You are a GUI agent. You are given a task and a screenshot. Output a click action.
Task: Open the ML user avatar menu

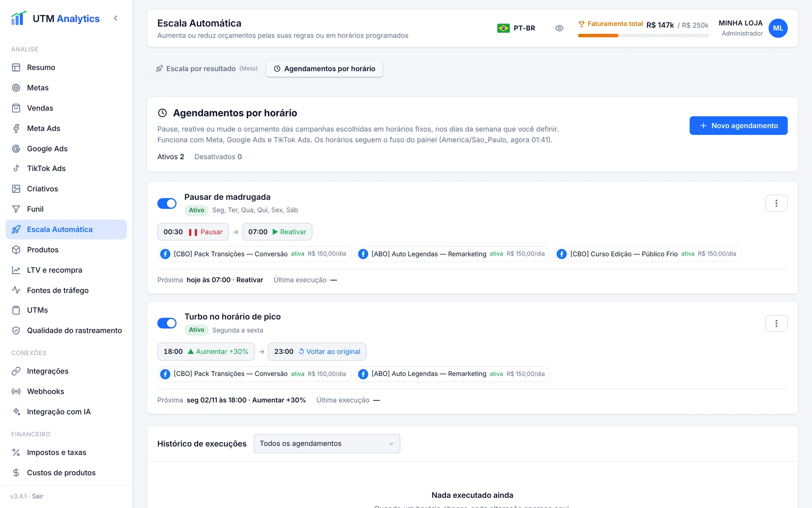point(778,28)
